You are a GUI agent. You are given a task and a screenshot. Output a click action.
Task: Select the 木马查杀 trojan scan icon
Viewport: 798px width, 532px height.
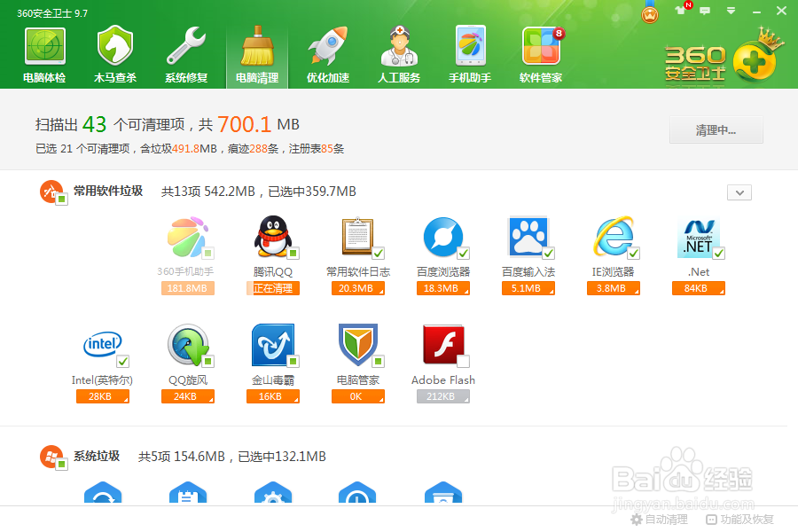point(115,53)
